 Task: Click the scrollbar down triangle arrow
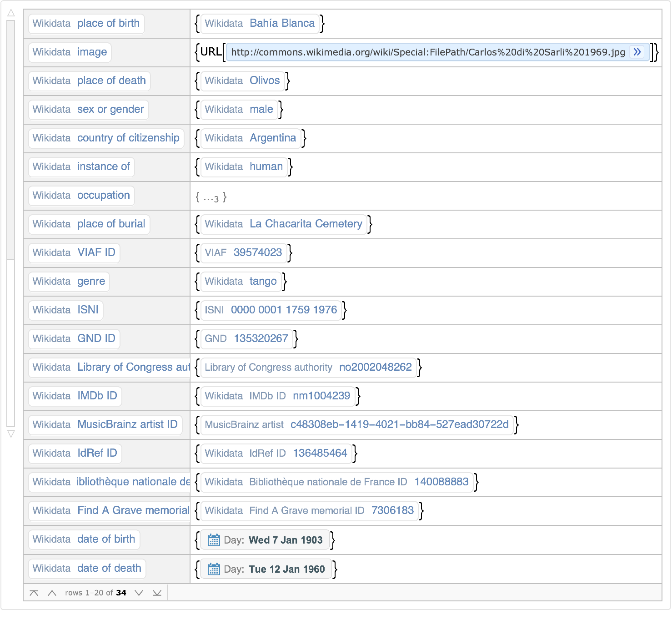coord(11,434)
